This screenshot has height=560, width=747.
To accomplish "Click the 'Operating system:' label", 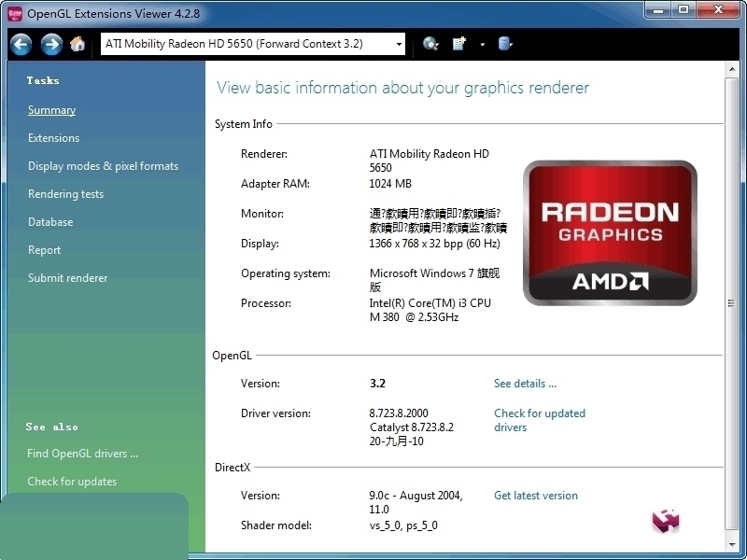I will click(286, 273).
